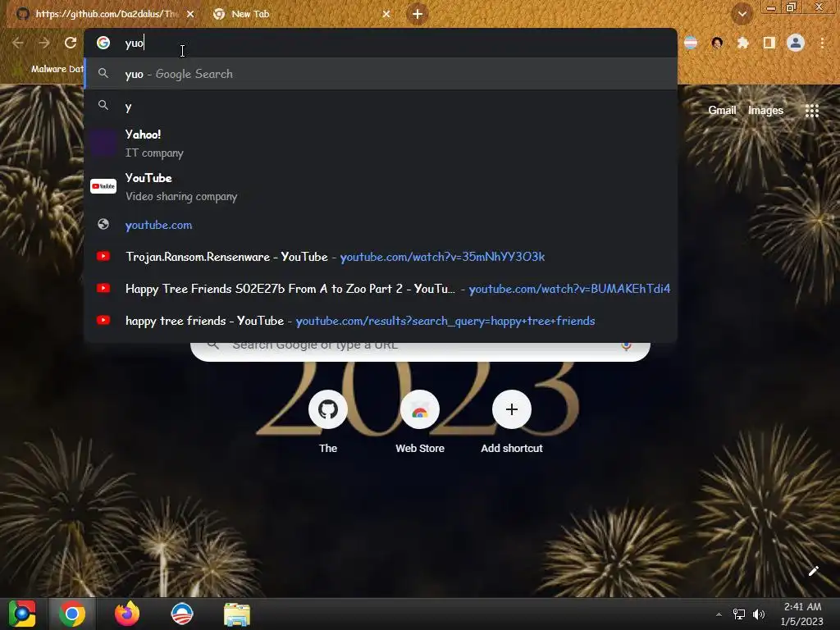Reload the page using the refresh icon
Screen dimensions: 840x630
(x=71, y=43)
